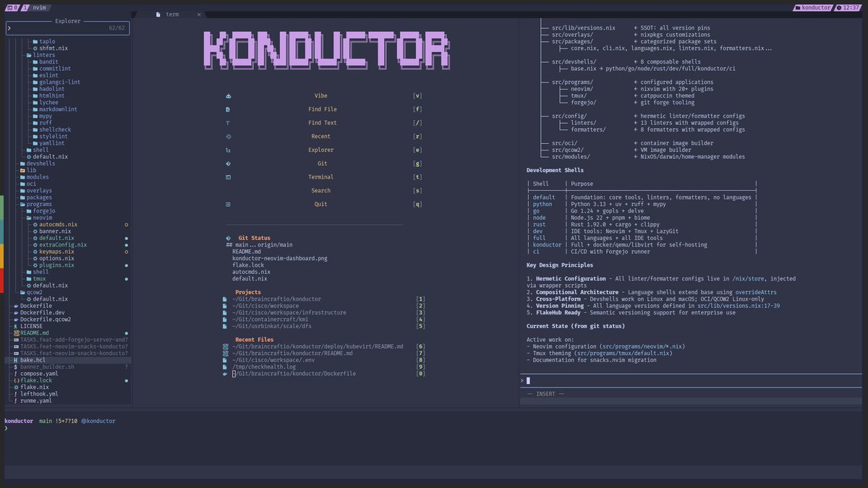Click the Explorer tree icon on dashboard
This screenshot has height=488, width=868.
coord(229,150)
